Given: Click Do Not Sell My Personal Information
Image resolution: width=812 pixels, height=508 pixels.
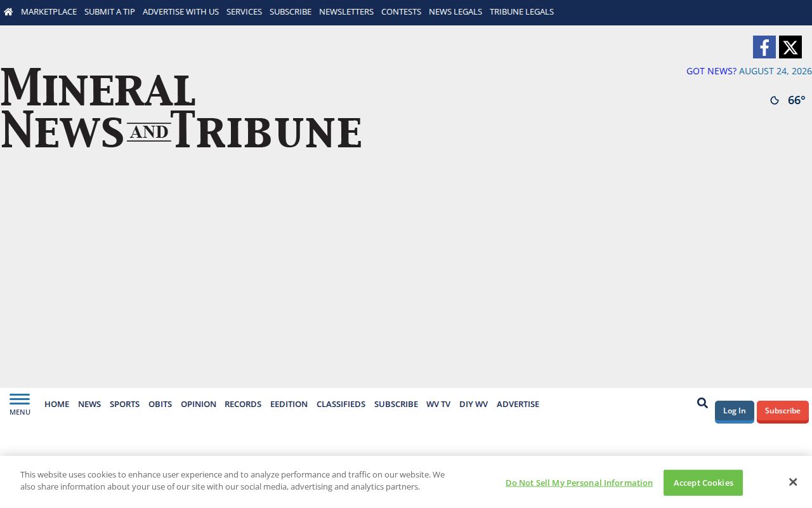Looking at the screenshot, I should point(579,483).
